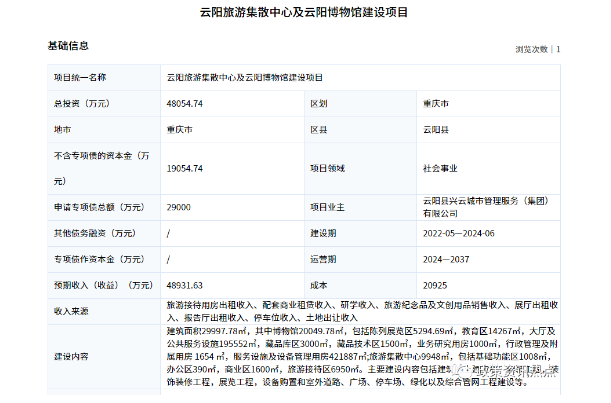Click the page title 云阳旅游集散中心及云阳博物馆建设项目

(305, 12)
